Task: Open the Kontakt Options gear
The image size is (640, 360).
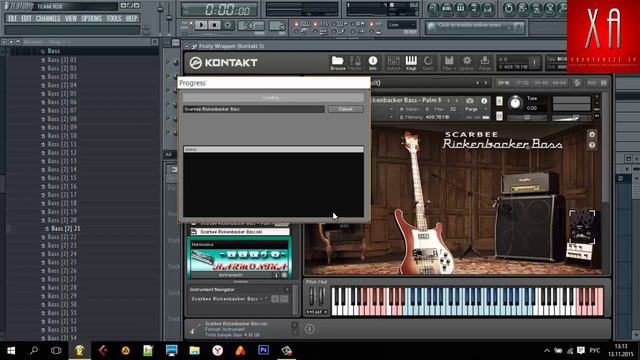Action: coord(467,63)
